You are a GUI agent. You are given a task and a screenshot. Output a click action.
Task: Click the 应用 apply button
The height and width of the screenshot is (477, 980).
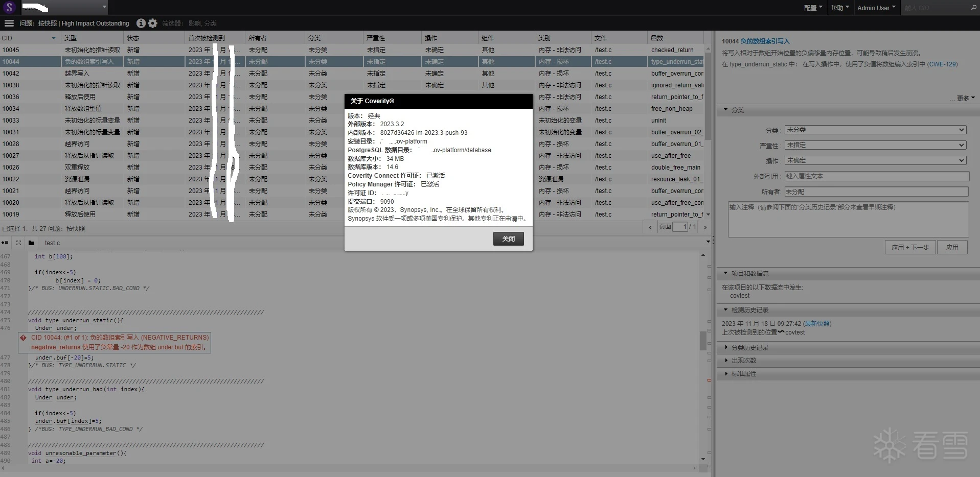952,247
